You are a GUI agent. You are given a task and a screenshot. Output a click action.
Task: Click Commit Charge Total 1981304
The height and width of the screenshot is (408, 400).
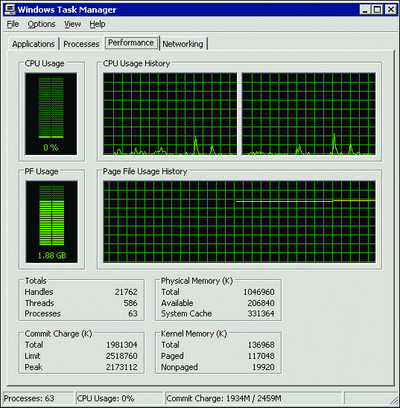pyautogui.click(x=122, y=345)
